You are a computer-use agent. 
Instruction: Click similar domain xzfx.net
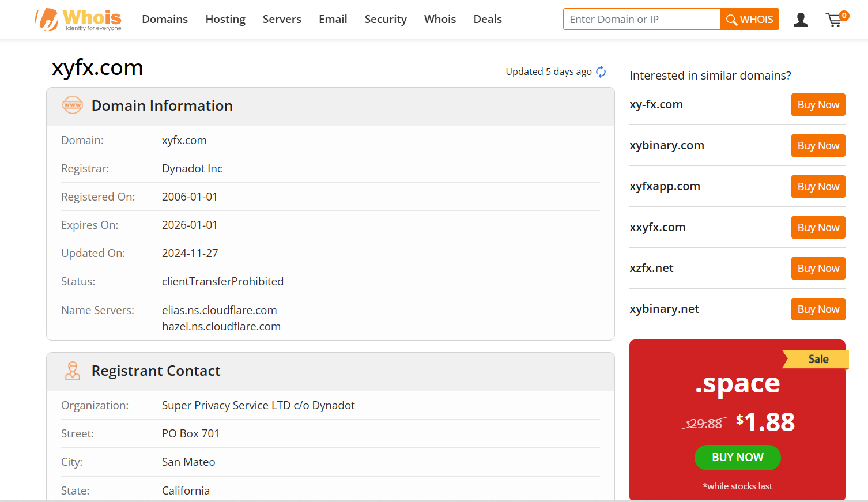pos(651,268)
